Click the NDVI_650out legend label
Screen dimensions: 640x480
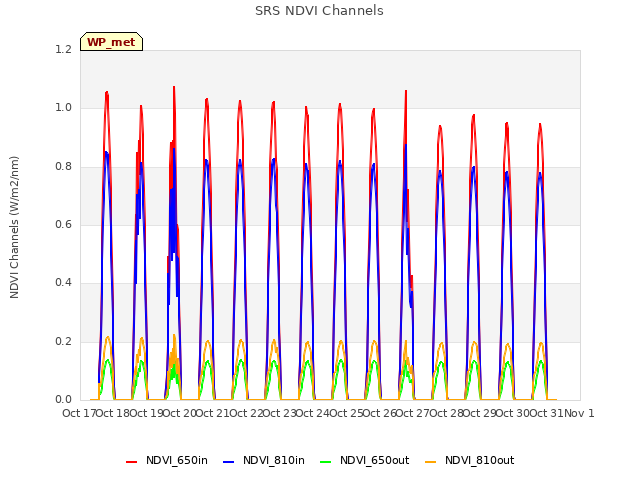click(374, 460)
